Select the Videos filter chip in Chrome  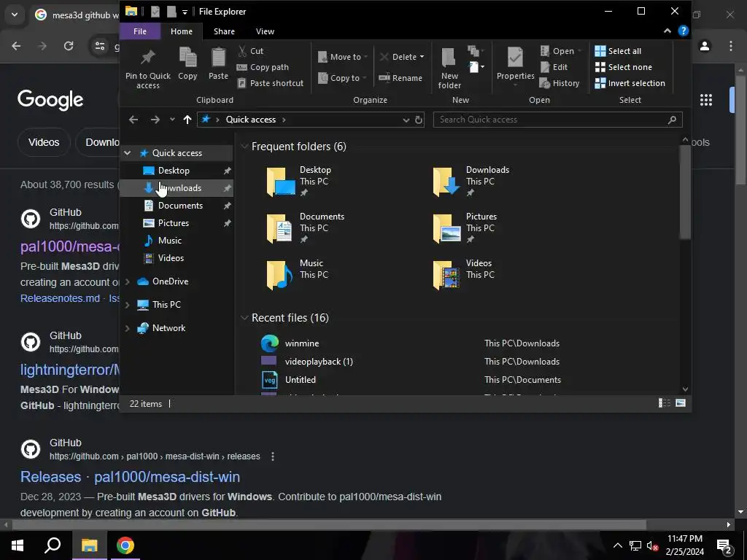click(44, 142)
